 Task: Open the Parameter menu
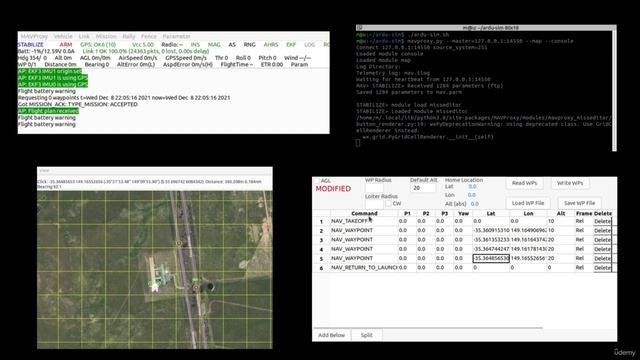(x=176, y=36)
